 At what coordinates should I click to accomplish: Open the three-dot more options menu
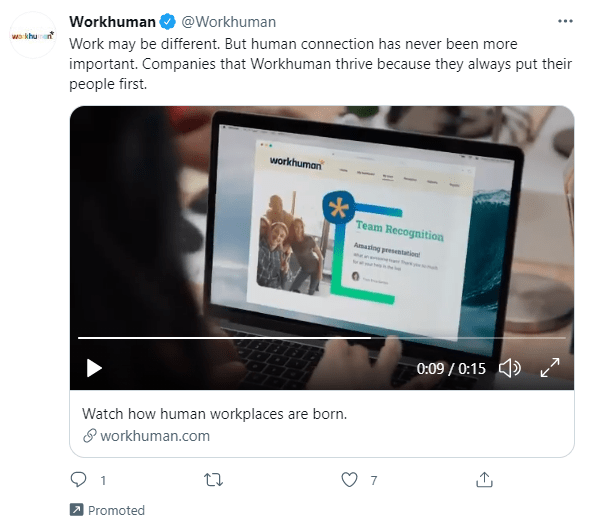point(565,21)
